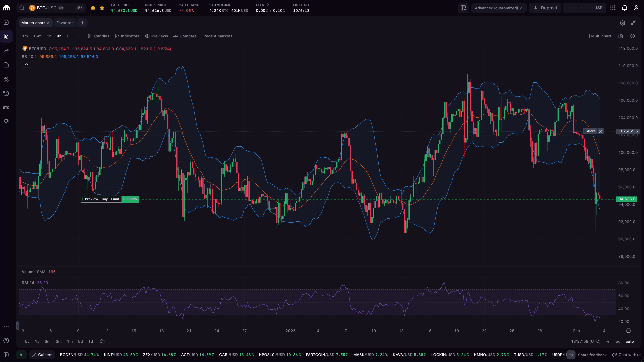The height and width of the screenshot is (362, 644).
Task: Toggle auto scale mode
Action: click(630, 341)
